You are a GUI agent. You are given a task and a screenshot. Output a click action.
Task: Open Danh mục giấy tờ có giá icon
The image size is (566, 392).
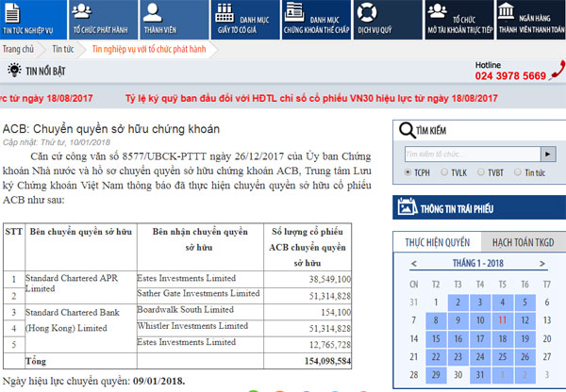[x=225, y=12]
